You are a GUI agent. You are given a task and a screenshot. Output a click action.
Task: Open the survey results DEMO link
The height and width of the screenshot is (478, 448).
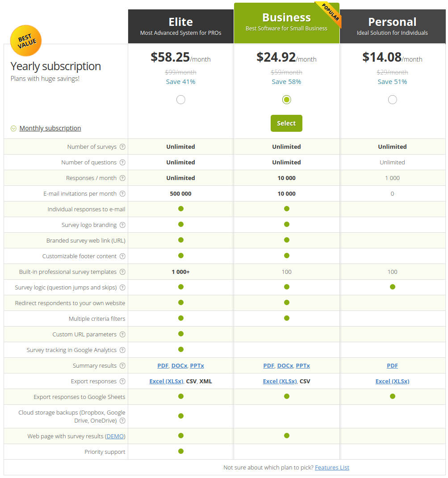(115, 436)
